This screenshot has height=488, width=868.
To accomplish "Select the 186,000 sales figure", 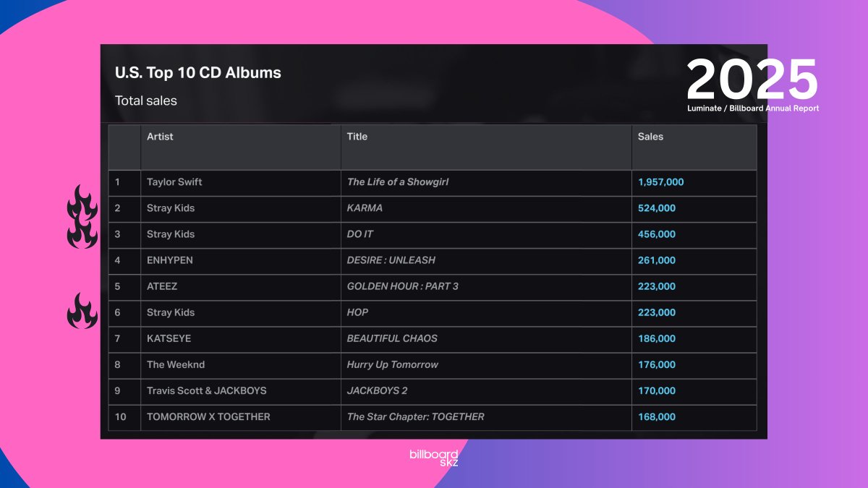I will point(657,338).
